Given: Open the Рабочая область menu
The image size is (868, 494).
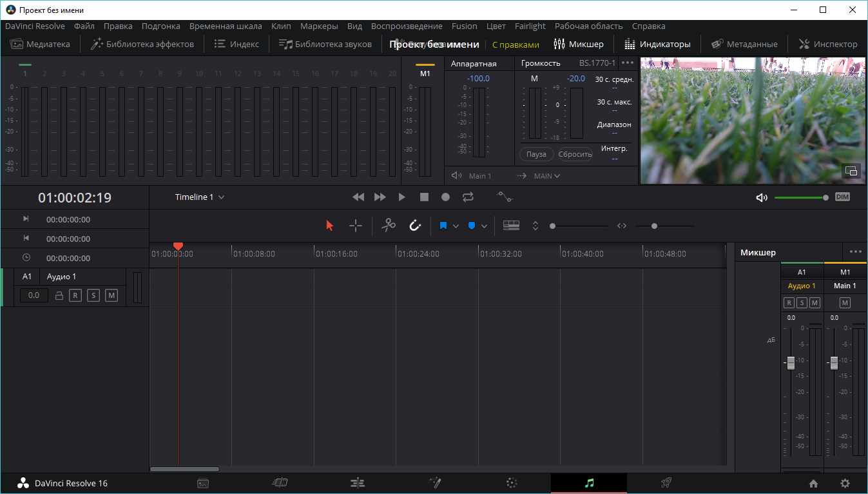Looking at the screenshot, I should point(589,26).
